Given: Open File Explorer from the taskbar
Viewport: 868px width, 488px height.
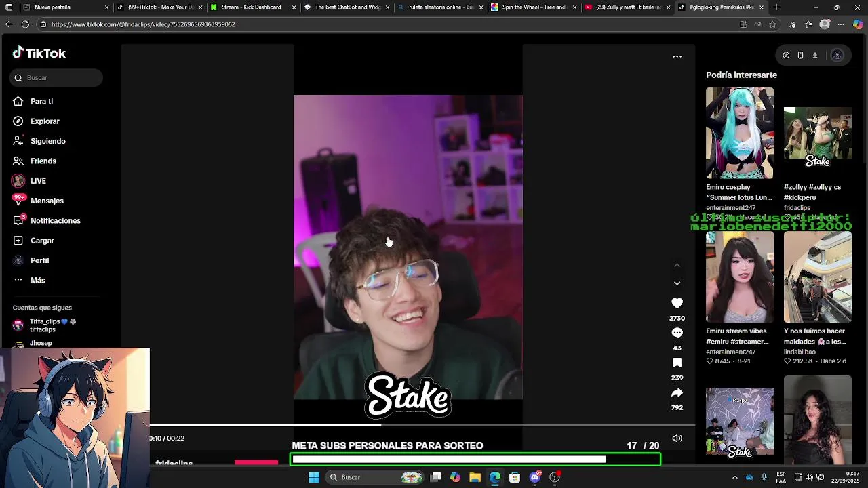Looking at the screenshot, I should pos(475,477).
